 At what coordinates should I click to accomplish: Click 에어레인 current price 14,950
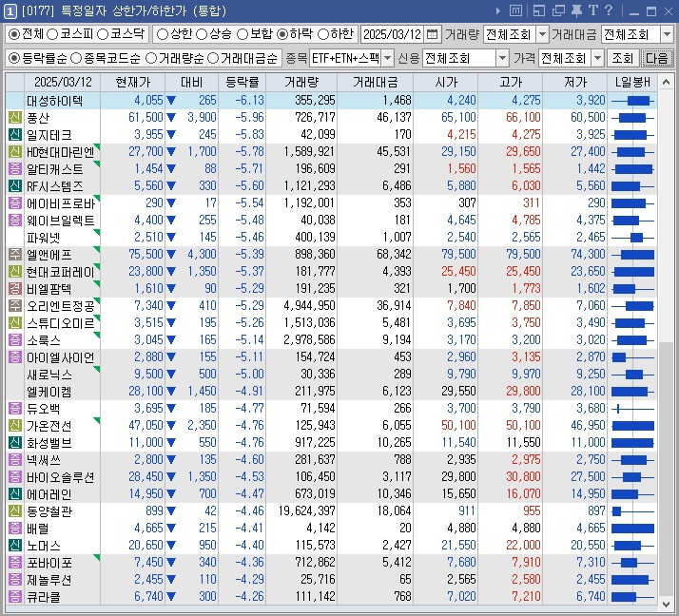point(145,494)
